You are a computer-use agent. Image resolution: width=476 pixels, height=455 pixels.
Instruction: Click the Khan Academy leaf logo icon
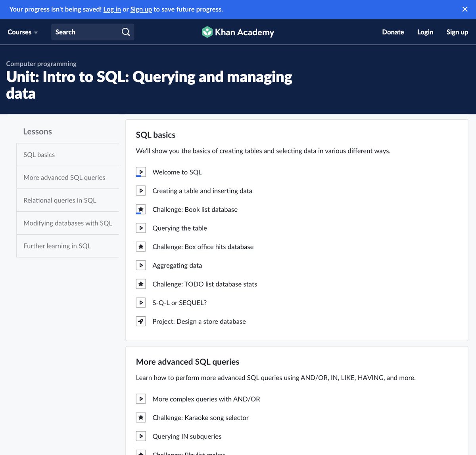(x=207, y=32)
